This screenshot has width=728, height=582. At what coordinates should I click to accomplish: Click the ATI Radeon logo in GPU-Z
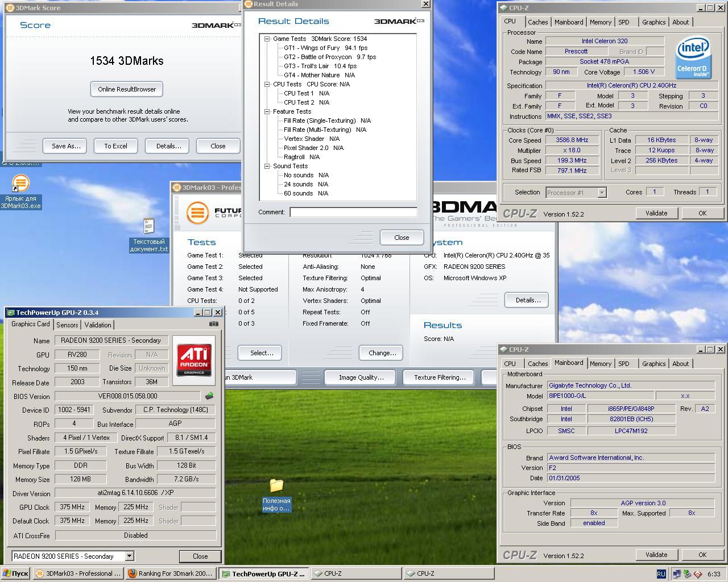[194, 361]
